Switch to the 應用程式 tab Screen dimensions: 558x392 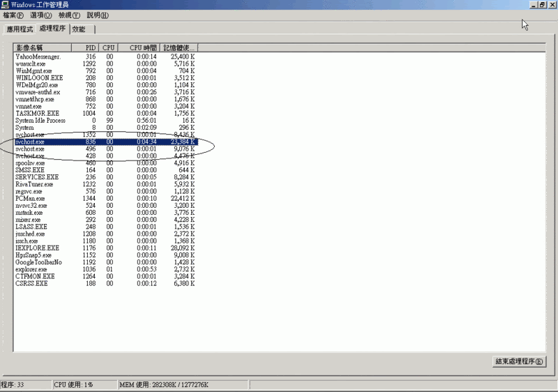coord(20,29)
